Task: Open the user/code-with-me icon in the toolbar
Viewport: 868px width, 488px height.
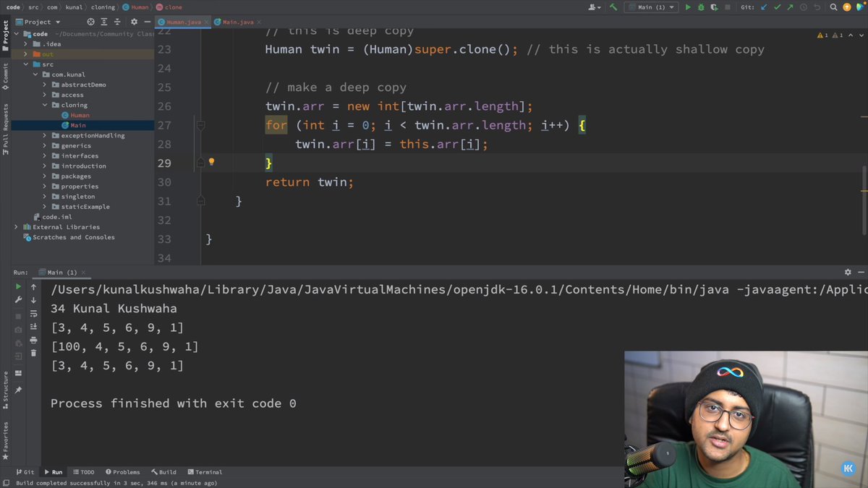Action: pyautogui.click(x=595, y=7)
